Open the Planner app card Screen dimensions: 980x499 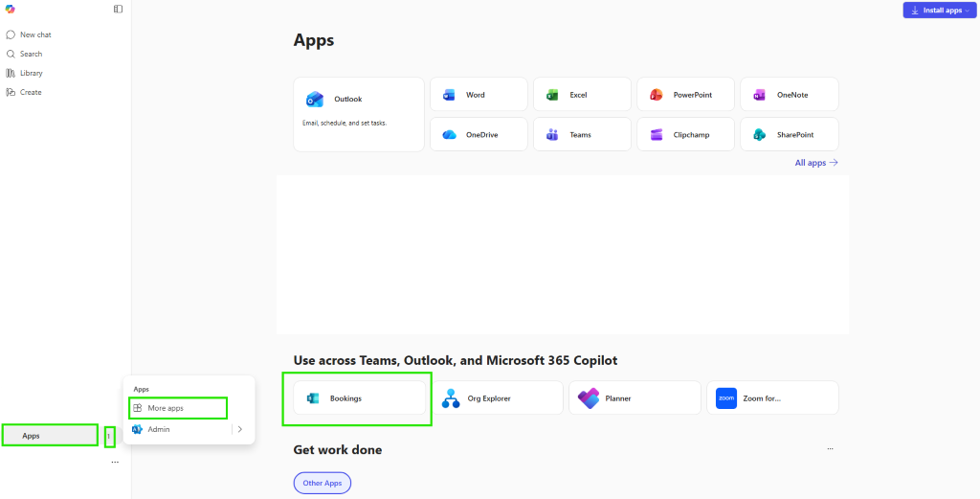pyautogui.click(x=635, y=397)
